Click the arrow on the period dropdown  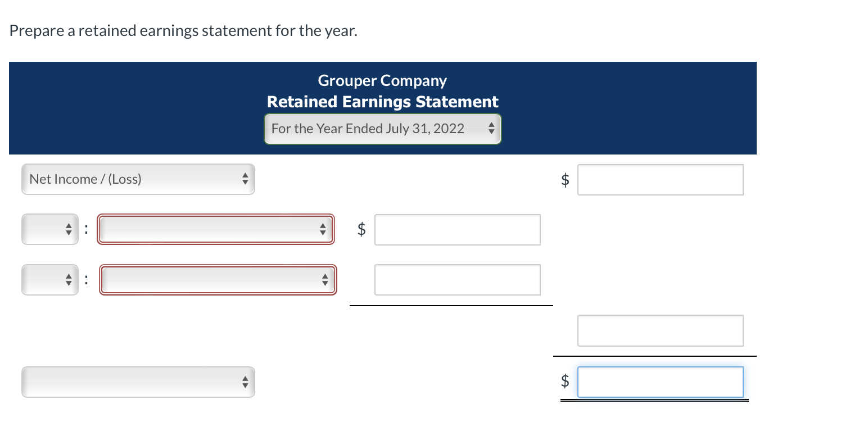click(x=492, y=129)
